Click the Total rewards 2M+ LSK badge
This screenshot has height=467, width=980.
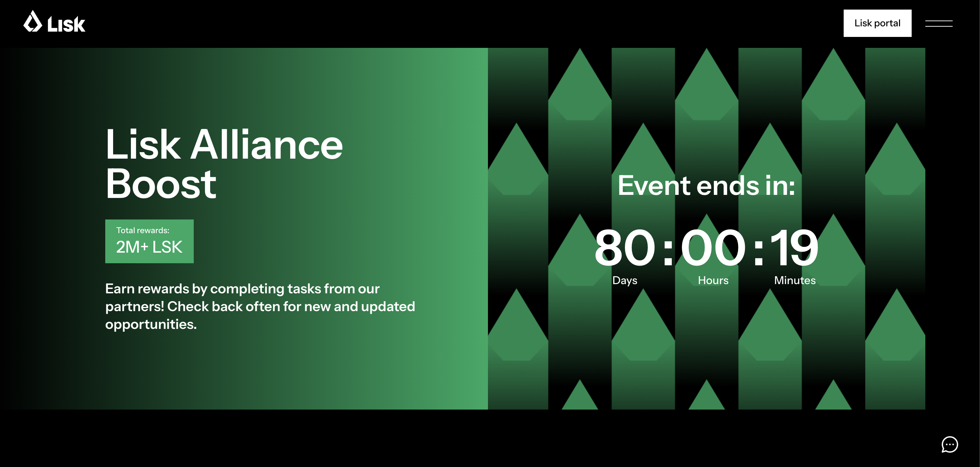point(150,241)
